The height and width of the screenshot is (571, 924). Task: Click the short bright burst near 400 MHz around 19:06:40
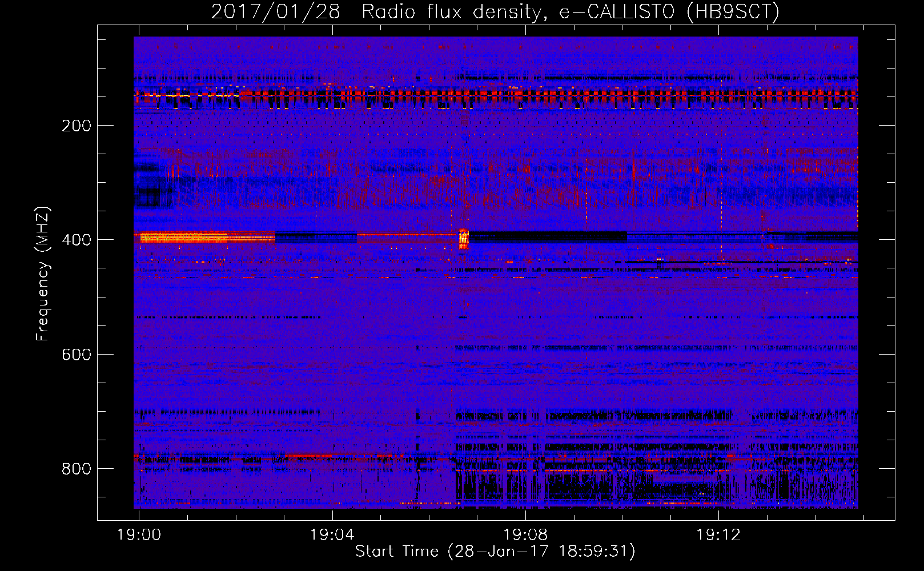point(464,238)
